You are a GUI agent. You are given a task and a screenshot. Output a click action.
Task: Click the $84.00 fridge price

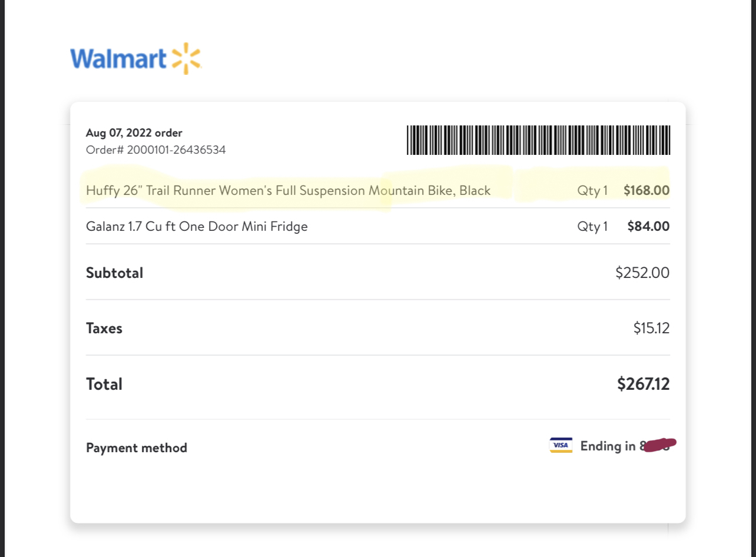pyautogui.click(x=648, y=227)
